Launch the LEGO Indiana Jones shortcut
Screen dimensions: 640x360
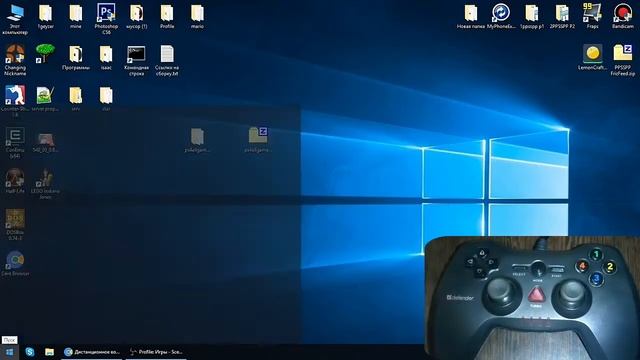[45, 184]
